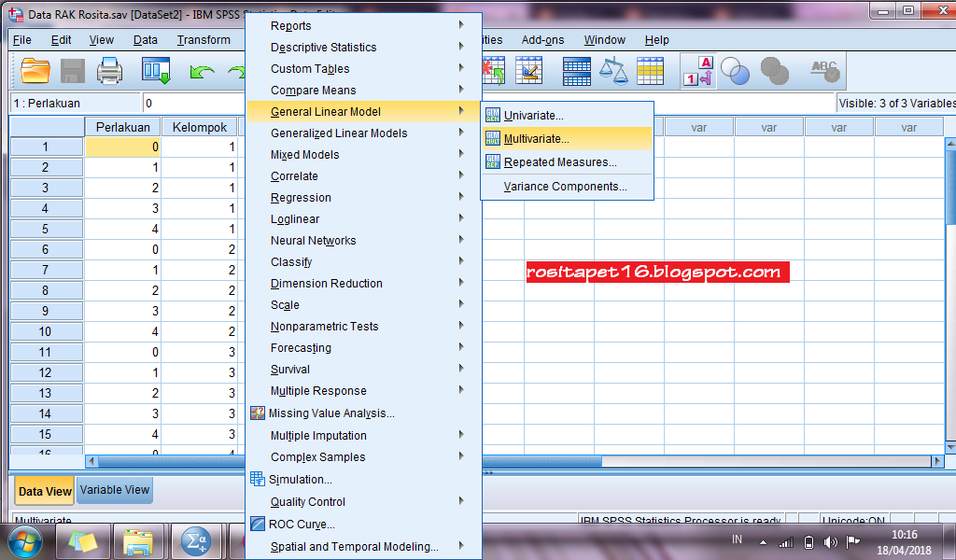The height and width of the screenshot is (560, 956).
Task: Save this document floppy icon
Action: click(x=73, y=71)
